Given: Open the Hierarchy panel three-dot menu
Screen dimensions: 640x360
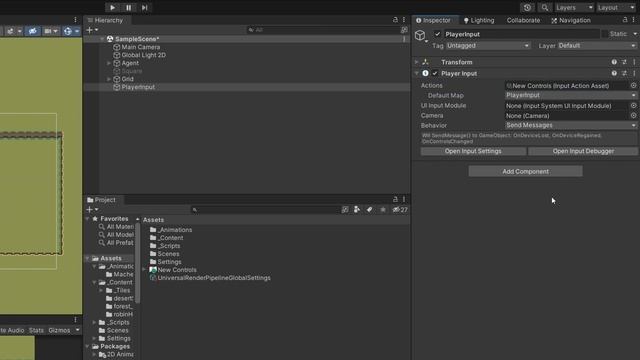Looking at the screenshot, I should (404, 20).
